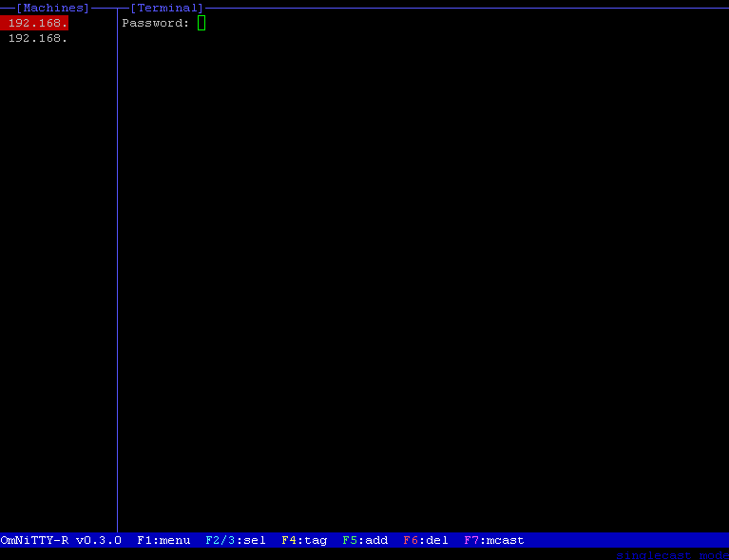Click the magenta F7 key label
Viewport: 729px width, 560px height.
(471, 540)
